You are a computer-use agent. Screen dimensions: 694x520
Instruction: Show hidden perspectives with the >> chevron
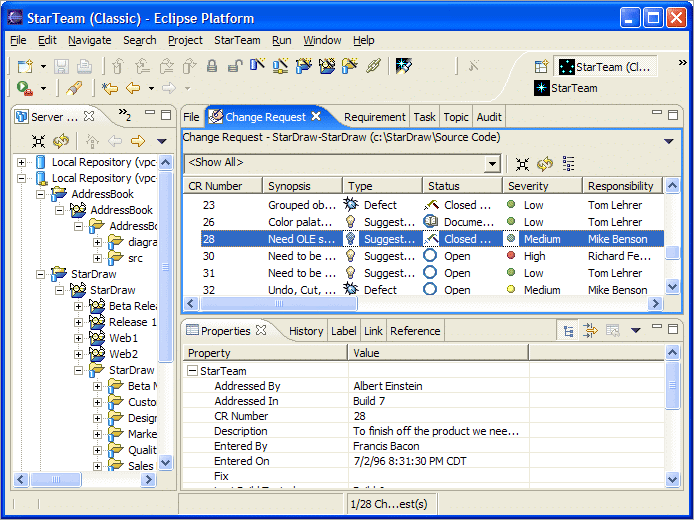tap(682, 63)
